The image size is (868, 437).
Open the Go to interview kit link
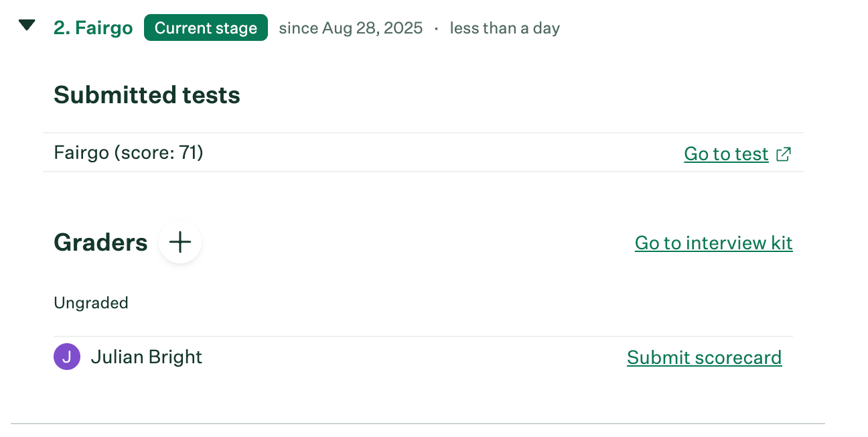click(713, 243)
